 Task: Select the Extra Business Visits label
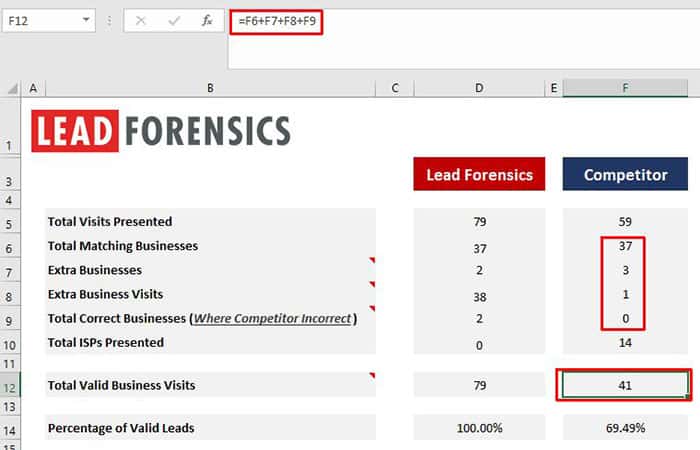(x=105, y=294)
